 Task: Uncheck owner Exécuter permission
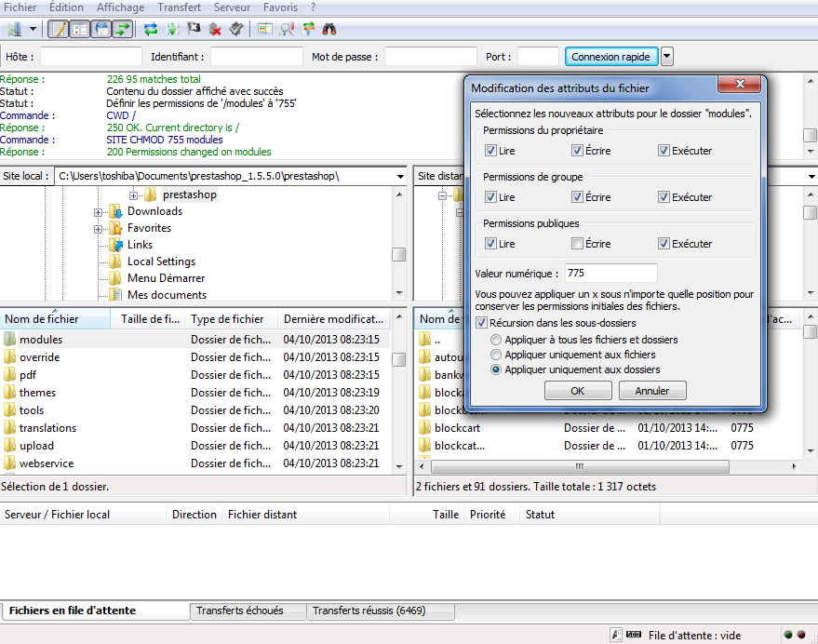pos(664,151)
